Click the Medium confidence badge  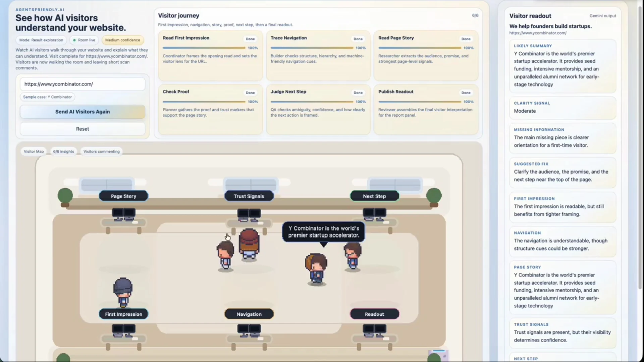(x=122, y=40)
